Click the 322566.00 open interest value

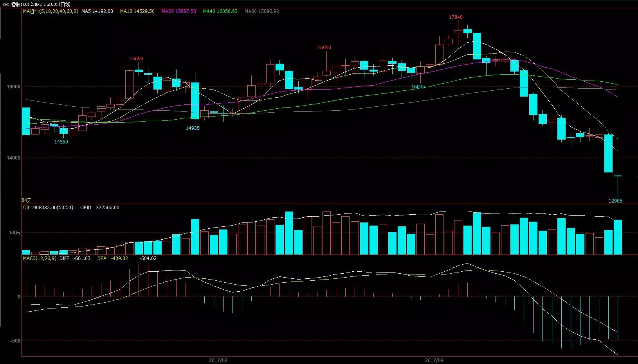[107, 208]
